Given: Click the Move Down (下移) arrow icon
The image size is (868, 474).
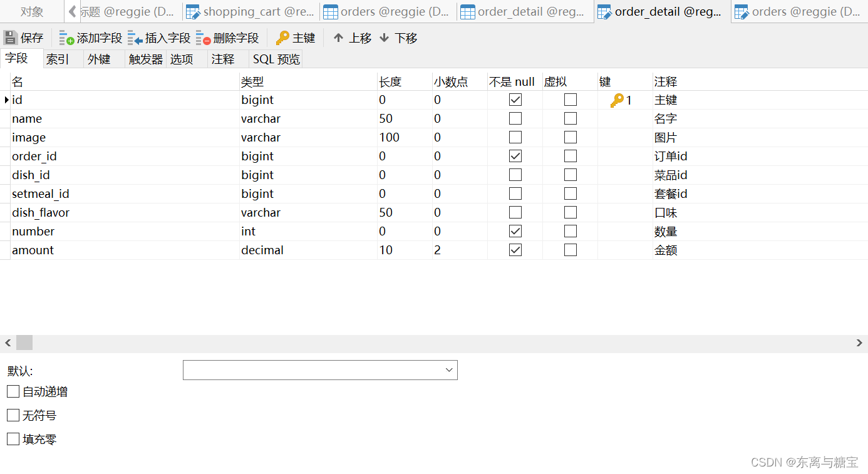Looking at the screenshot, I should [x=385, y=38].
